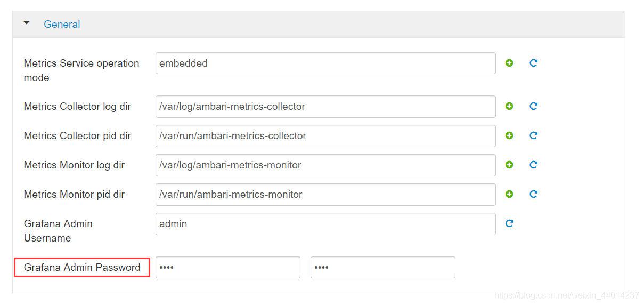This screenshot has height=305, width=644.
Task: Click the General section header link
Action: (62, 24)
